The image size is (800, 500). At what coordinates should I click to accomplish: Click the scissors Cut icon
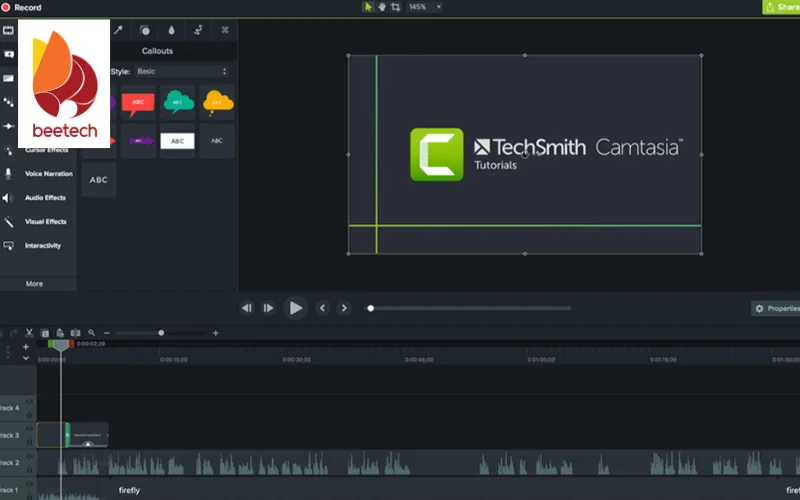[30, 333]
